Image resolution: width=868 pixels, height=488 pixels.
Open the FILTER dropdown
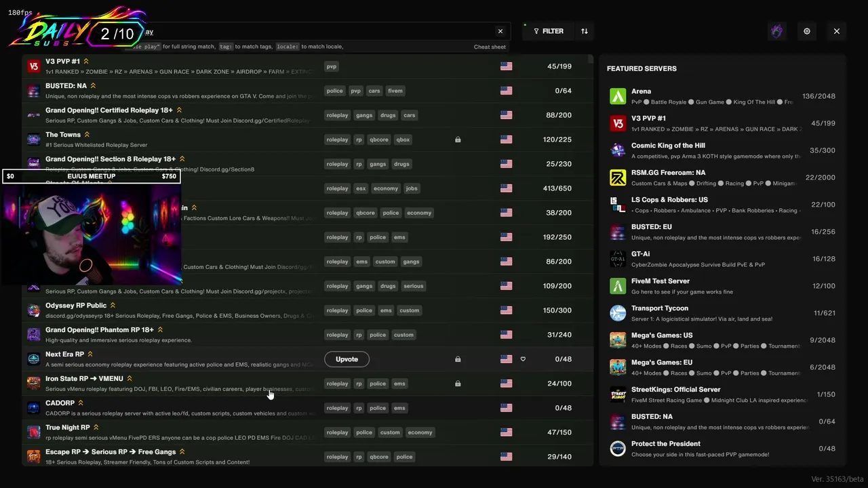(548, 31)
